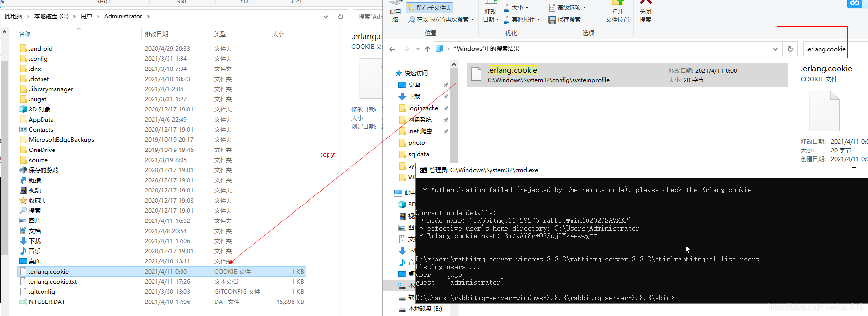Select the 收藏夹 star folder icon

(x=23, y=200)
